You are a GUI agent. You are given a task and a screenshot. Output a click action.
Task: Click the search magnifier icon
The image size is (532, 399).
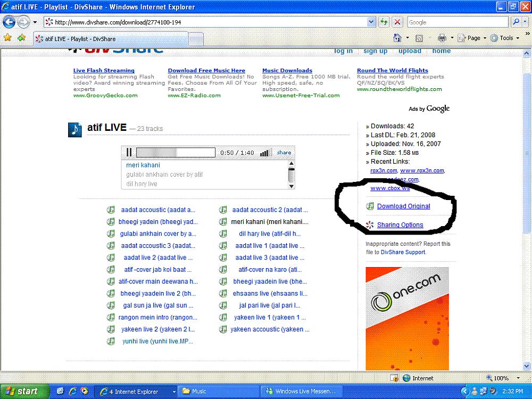click(516, 22)
